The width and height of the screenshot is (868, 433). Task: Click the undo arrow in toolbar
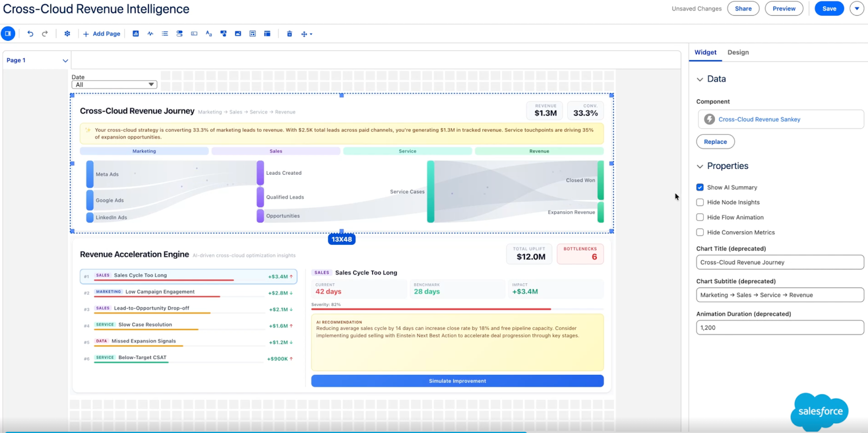[30, 34]
